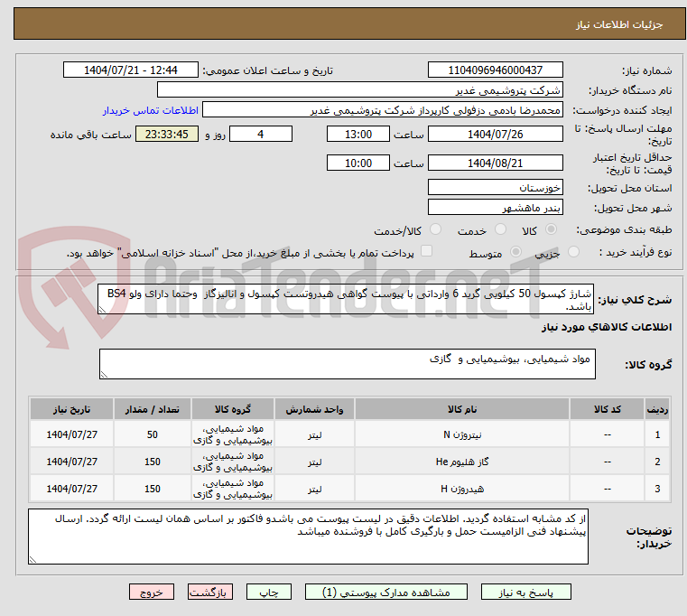Click the response deadline date field 1404/07/26
The image size is (687, 616).
pos(496,135)
